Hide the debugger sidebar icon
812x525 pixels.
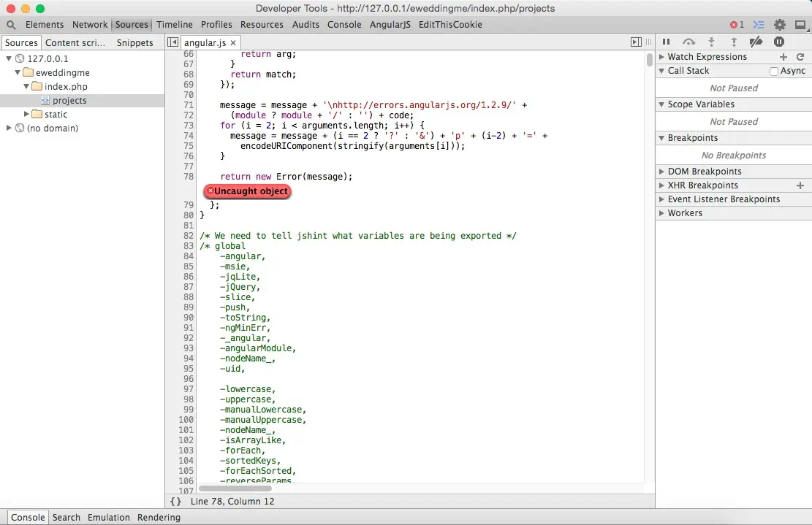pos(636,42)
